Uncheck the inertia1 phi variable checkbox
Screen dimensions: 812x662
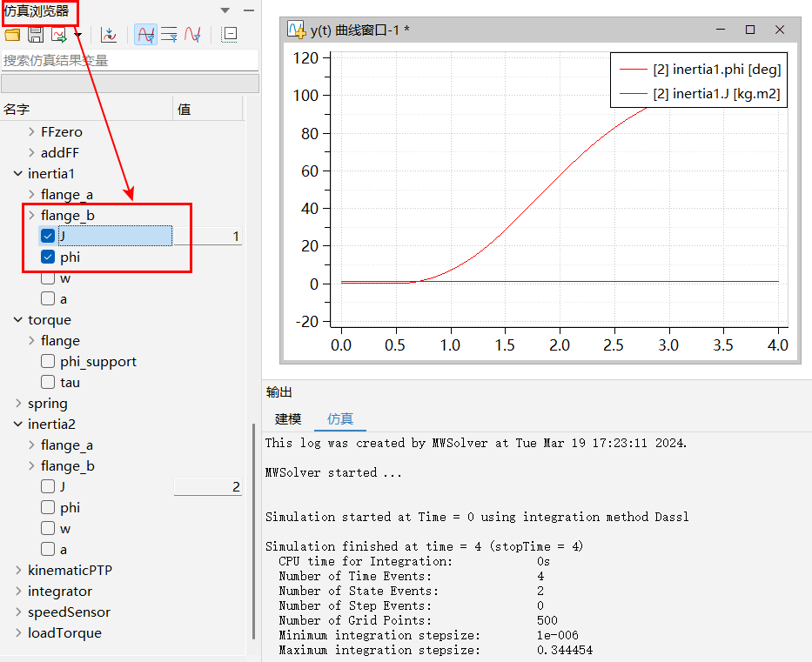click(x=48, y=257)
